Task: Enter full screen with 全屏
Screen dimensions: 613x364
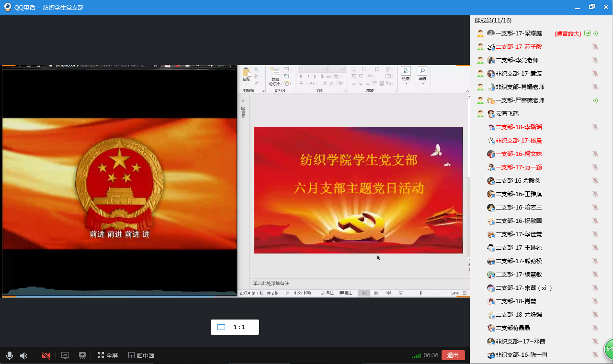Action: pos(108,355)
